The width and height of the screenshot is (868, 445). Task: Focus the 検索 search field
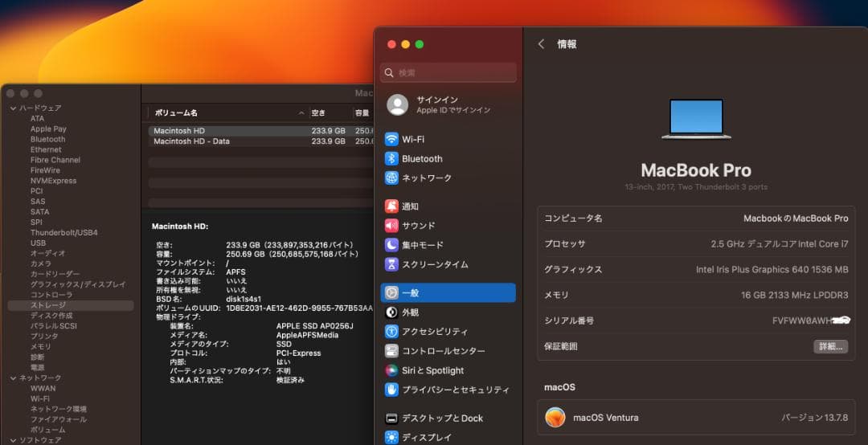click(x=448, y=73)
